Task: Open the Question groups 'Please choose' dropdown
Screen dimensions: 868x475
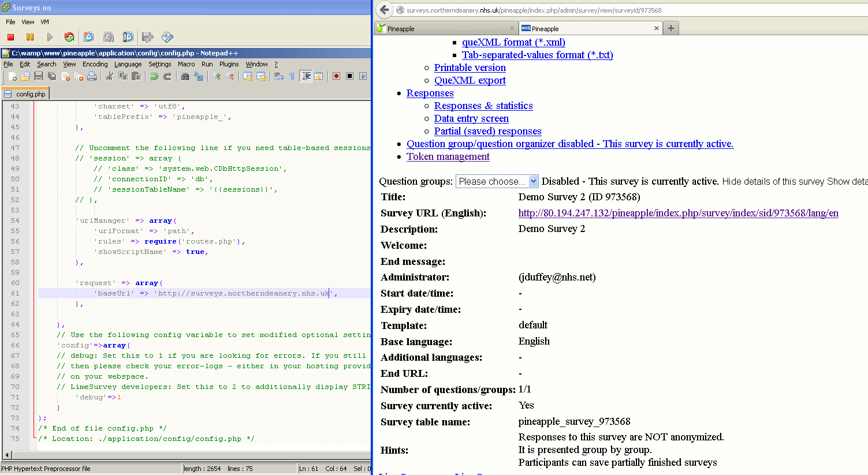Action: (497, 181)
